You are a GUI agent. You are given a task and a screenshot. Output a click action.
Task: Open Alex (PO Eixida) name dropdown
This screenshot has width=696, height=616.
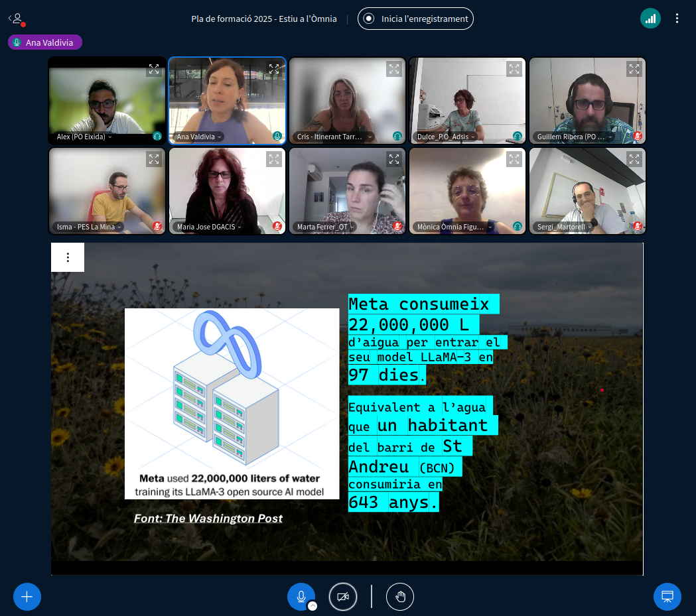pos(84,137)
